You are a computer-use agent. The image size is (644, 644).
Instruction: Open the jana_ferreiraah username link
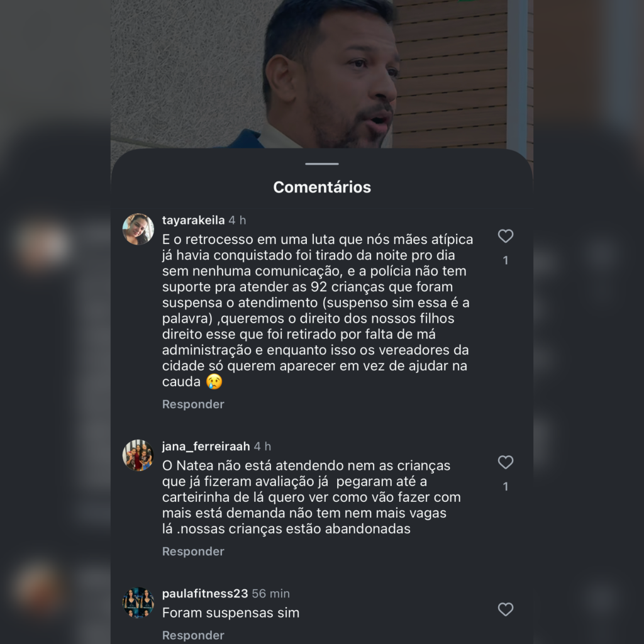click(206, 447)
